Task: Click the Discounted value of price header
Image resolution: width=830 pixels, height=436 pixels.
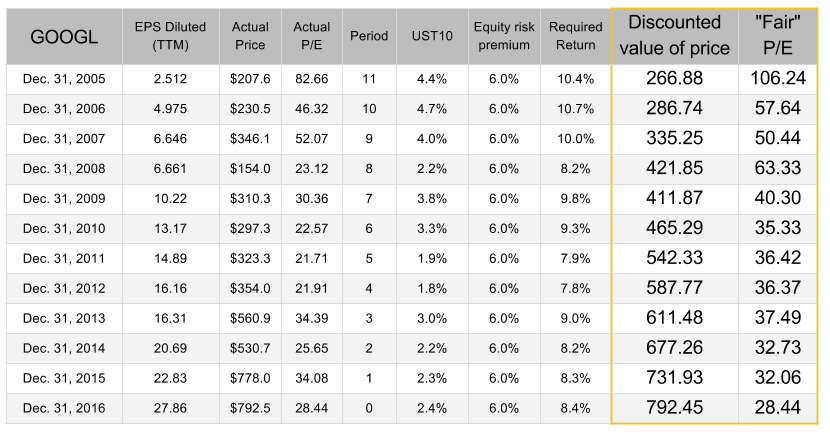Action: point(675,38)
